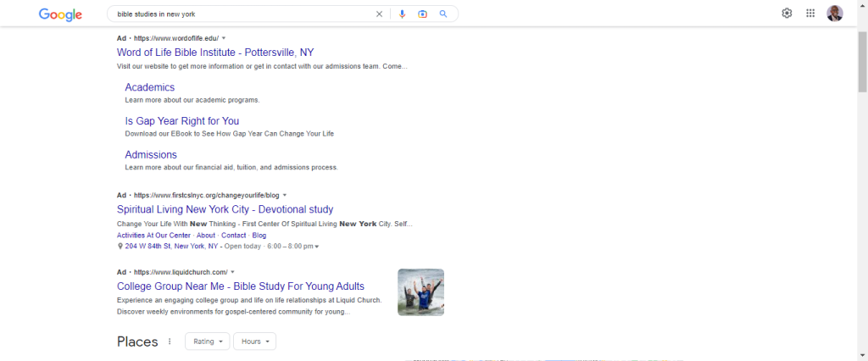The height and width of the screenshot is (361, 868).
Task: Open Is Gap Year Right for You
Action: click(182, 120)
